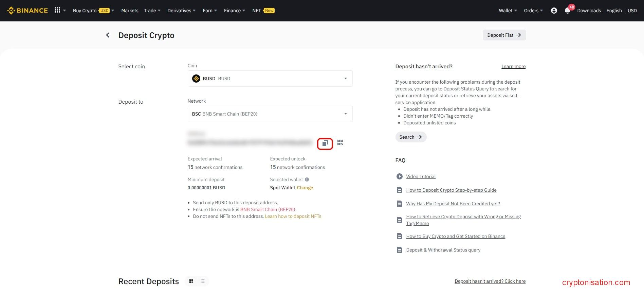
Task: Open How to Buy Crypto and Get Started link
Action: [x=456, y=236]
